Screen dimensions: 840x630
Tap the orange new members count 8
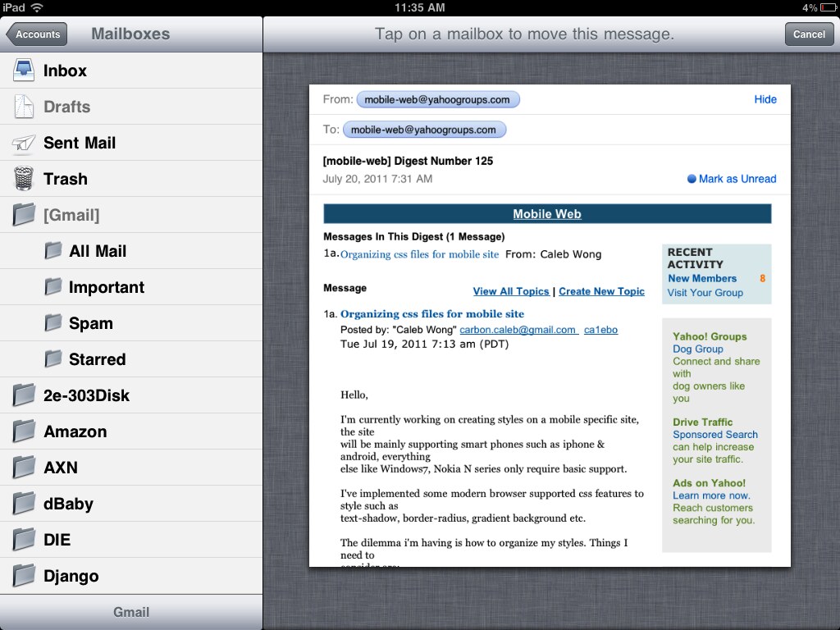click(762, 279)
